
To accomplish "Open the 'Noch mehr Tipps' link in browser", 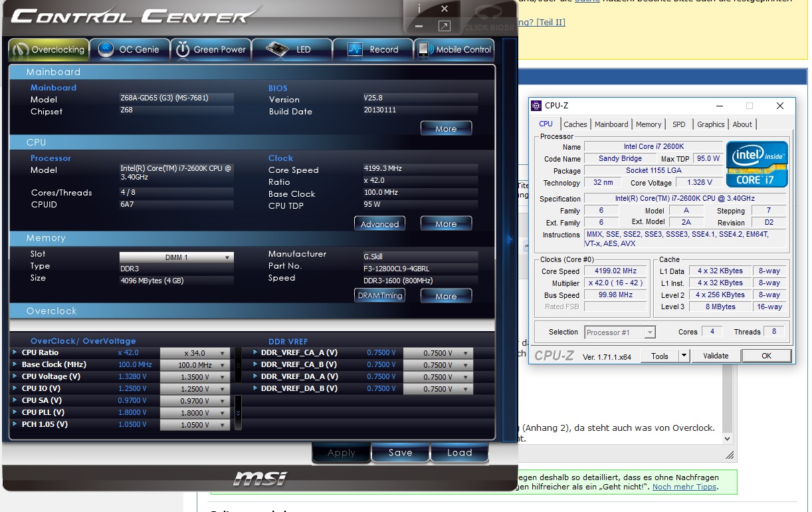I will 685,487.
